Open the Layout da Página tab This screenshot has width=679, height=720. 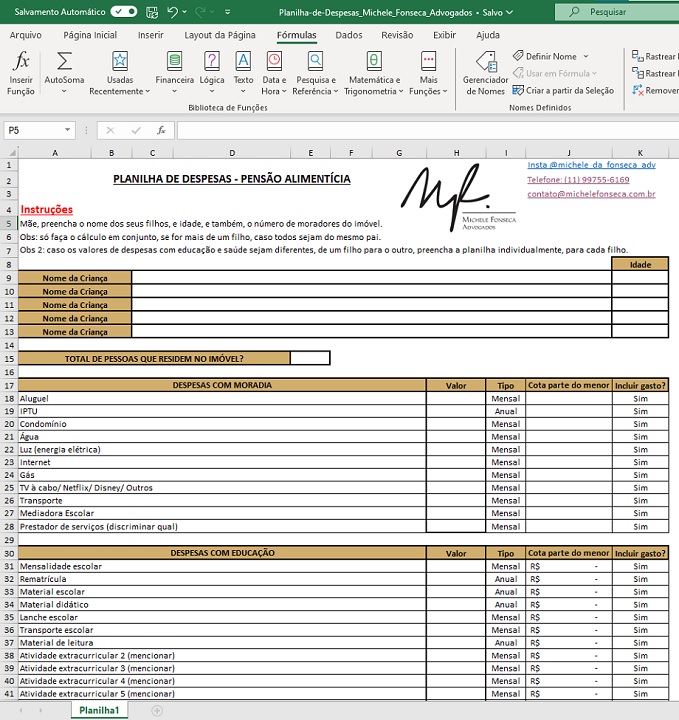(x=220, y=35)
